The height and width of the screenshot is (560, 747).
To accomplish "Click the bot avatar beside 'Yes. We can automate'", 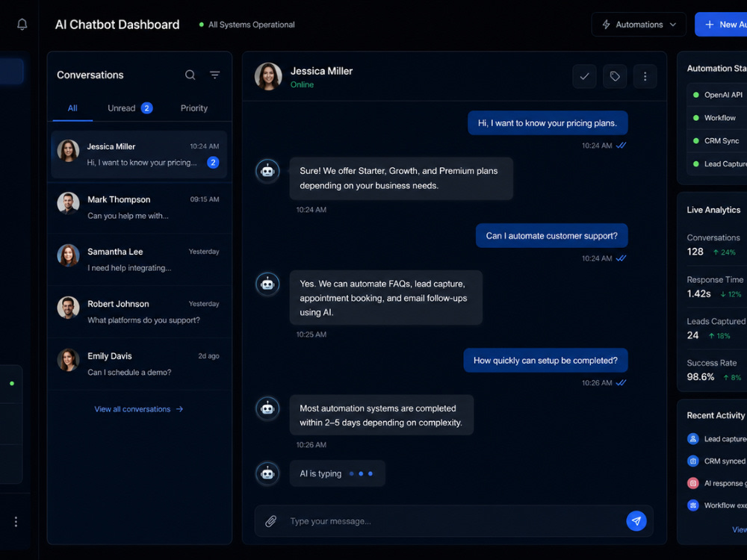I will coord(267,284).
